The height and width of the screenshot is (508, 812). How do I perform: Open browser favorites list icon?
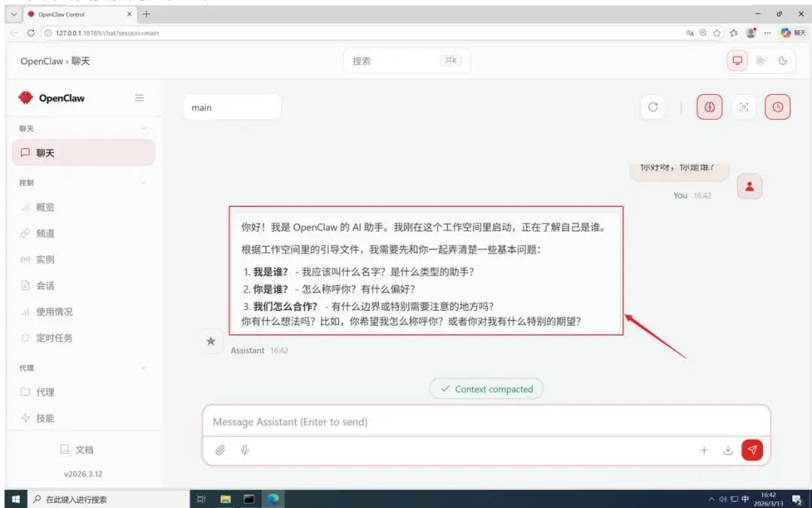click(734, 32)
